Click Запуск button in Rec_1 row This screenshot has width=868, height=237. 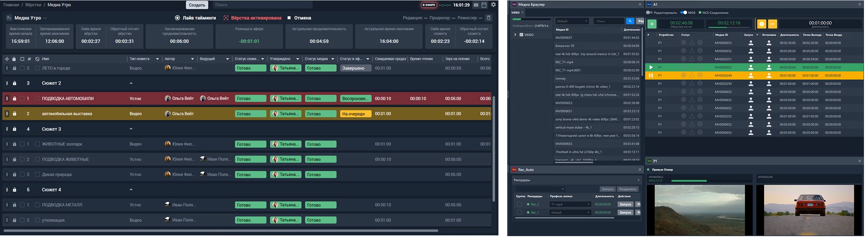pos(625,213)
